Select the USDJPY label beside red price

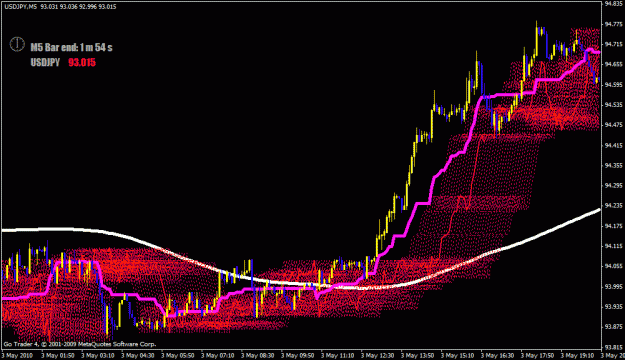tap(45, 63)
